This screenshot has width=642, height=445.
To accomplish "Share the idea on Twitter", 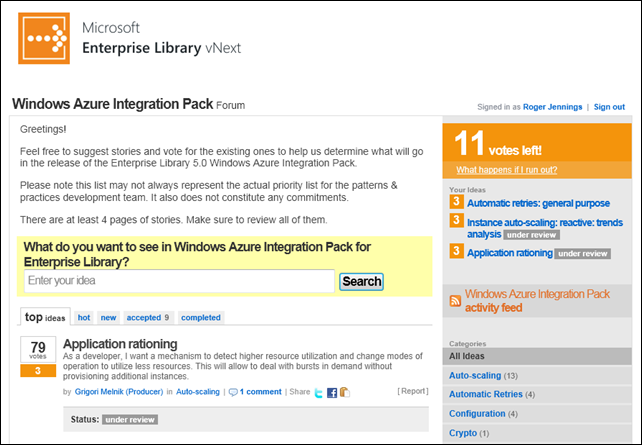I will pos(319,392).
